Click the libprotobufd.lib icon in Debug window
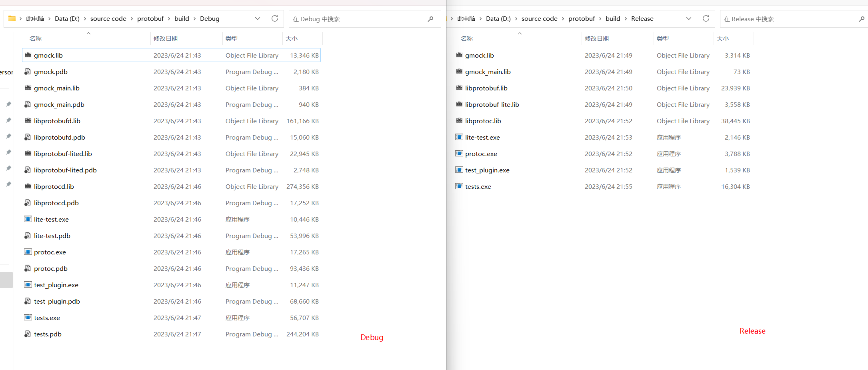 (28, 121)
